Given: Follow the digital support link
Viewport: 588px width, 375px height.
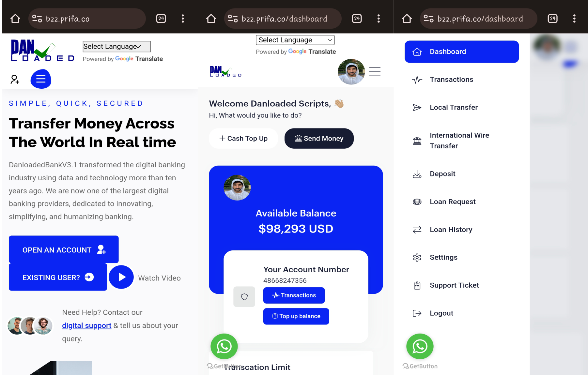Looking at the screenshot, I should [87, 326].
